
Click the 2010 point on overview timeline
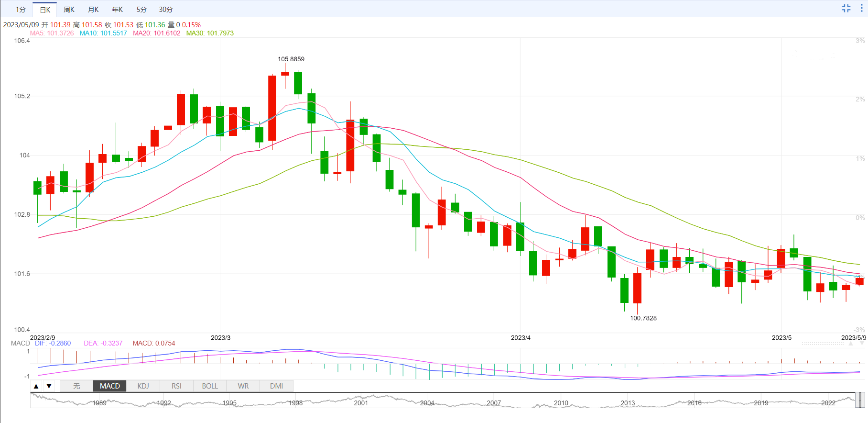561,403
